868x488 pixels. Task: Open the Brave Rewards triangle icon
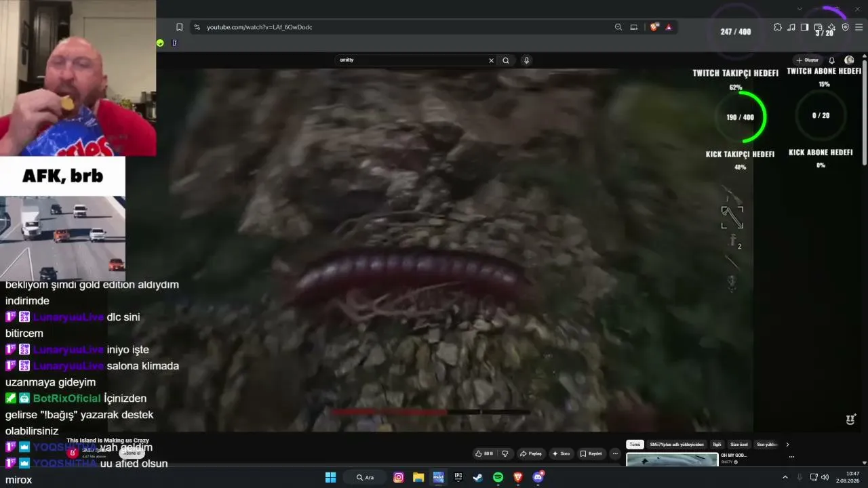pyautogui.click(x=669, y=27)
